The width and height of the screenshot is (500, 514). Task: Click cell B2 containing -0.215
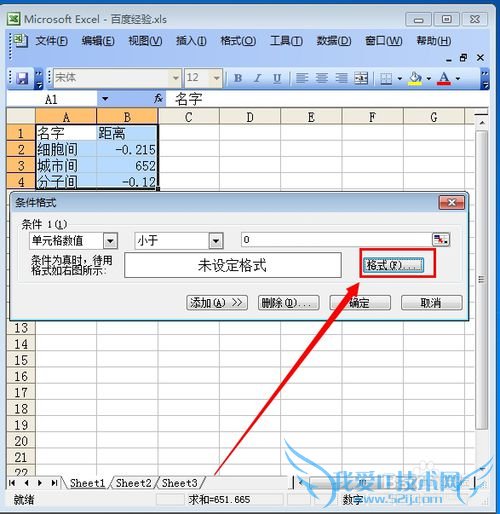point(127,149)
